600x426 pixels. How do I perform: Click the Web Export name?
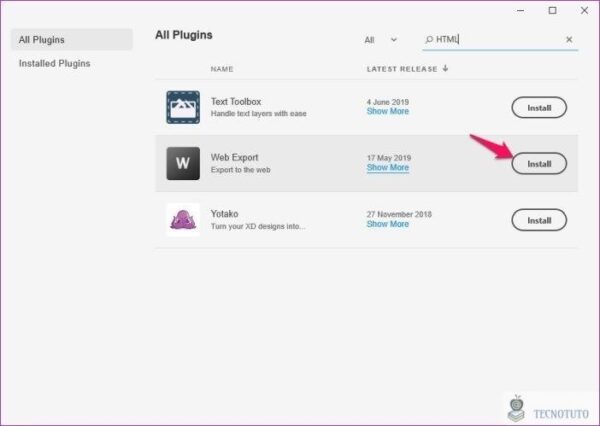click(235, 157)
